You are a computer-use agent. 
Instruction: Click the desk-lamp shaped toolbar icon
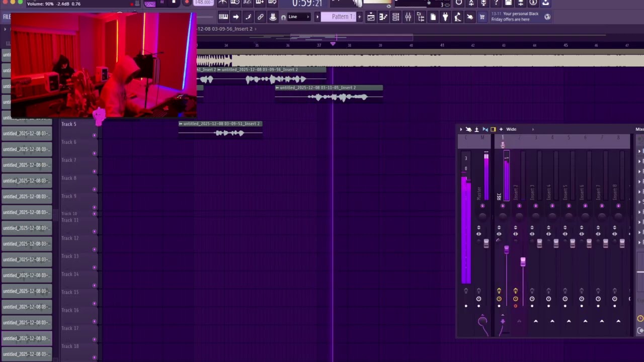(x=457, y=17)
